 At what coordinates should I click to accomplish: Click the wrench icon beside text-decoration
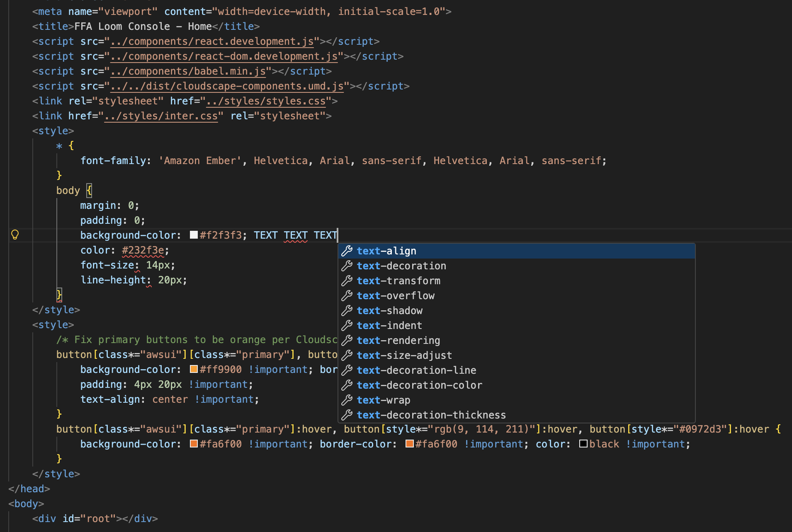point(347,266)
